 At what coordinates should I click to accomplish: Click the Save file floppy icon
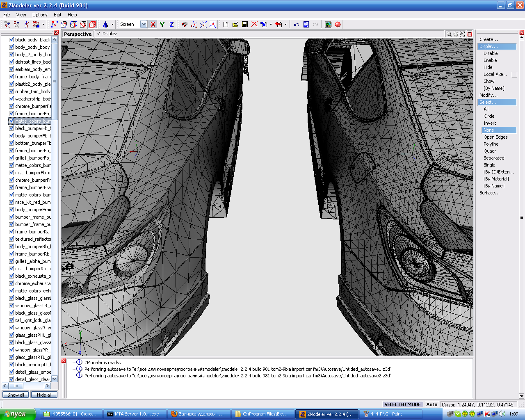pyautogui.click(x=245, y=25)
